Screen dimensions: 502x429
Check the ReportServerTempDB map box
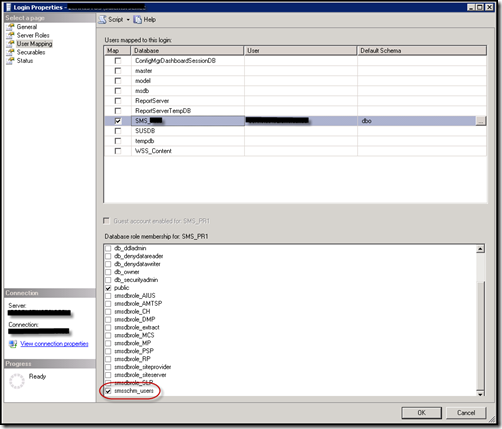tap(118, 111)
